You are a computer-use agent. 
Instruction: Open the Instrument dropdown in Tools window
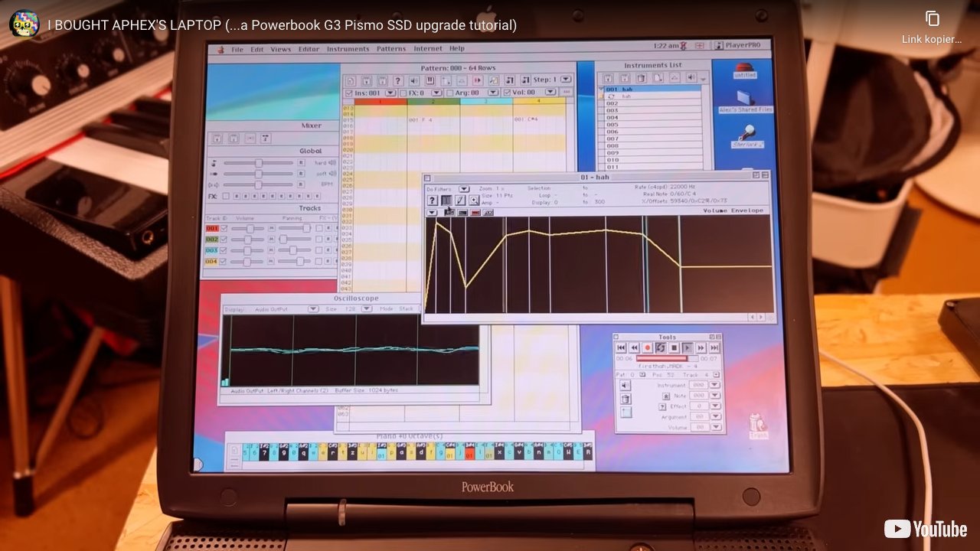tap(714, 385)
